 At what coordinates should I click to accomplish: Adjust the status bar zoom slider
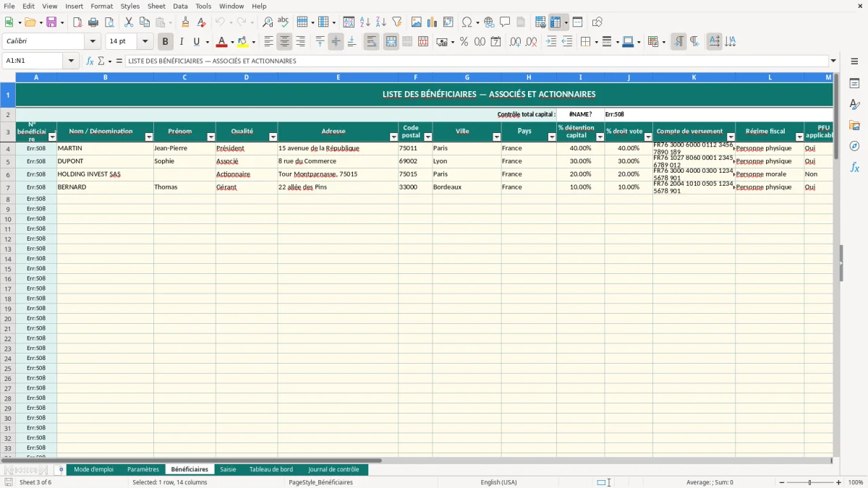[809, 482]
